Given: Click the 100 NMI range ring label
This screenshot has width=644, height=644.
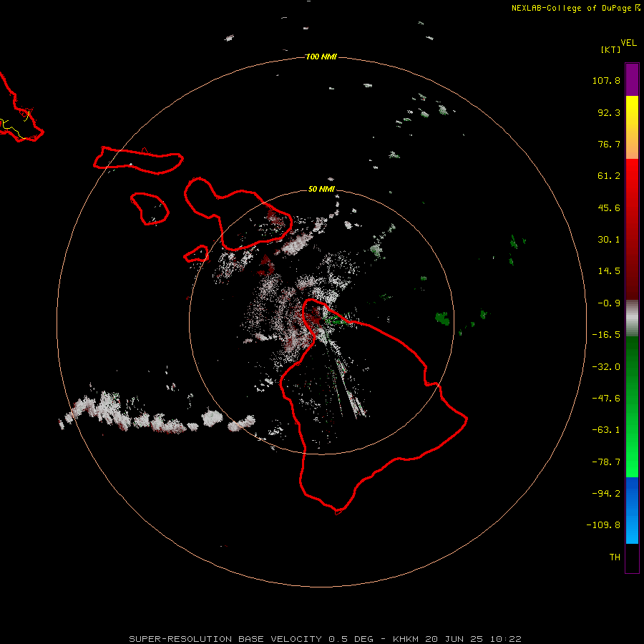Looking at the screenshot, I should coord(321,57).
